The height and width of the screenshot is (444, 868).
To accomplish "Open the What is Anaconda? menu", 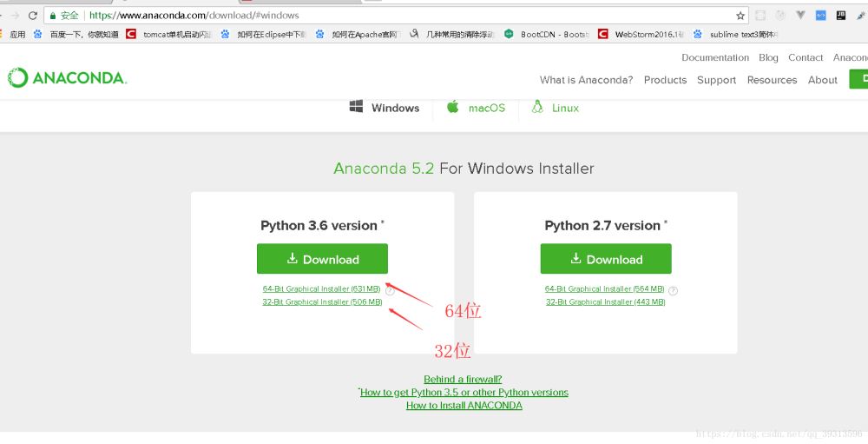I will pos(586,80).
